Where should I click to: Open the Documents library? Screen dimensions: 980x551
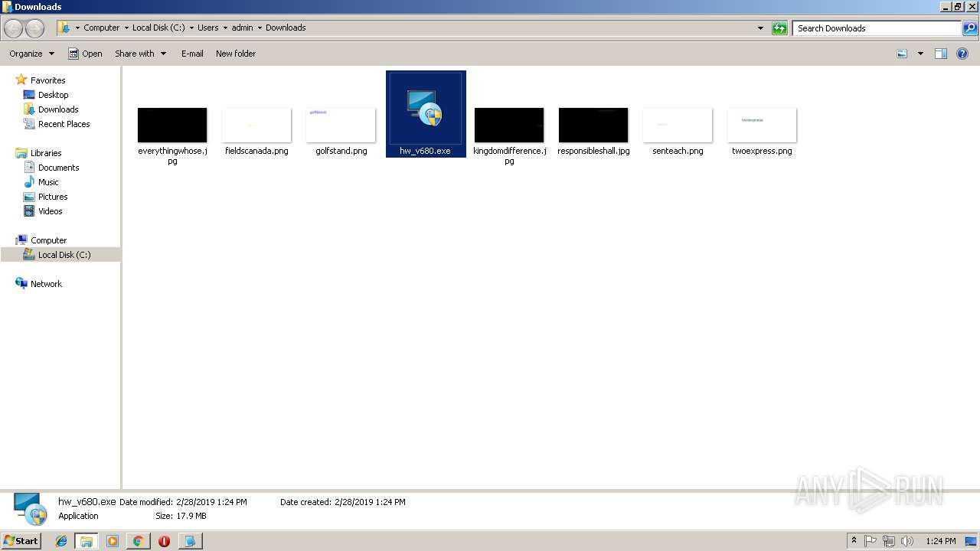(x=58, y=168)
